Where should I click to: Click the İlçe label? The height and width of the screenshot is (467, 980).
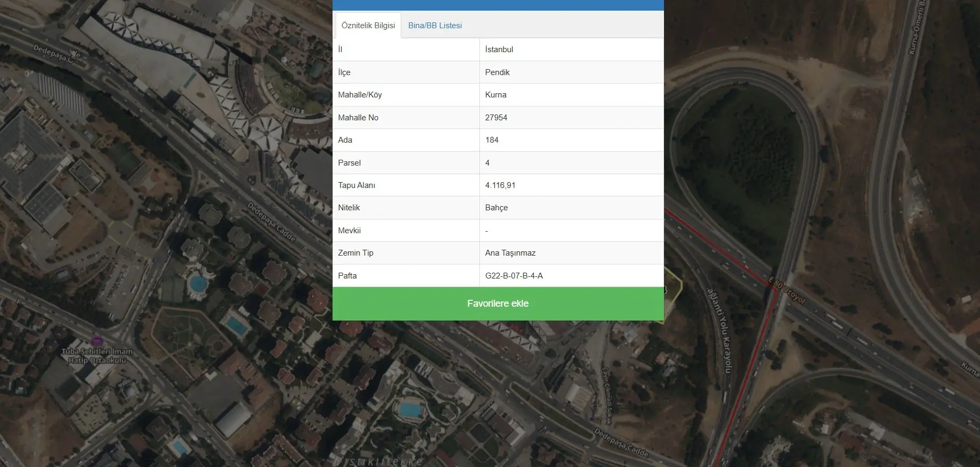click(x=344, y=72)
